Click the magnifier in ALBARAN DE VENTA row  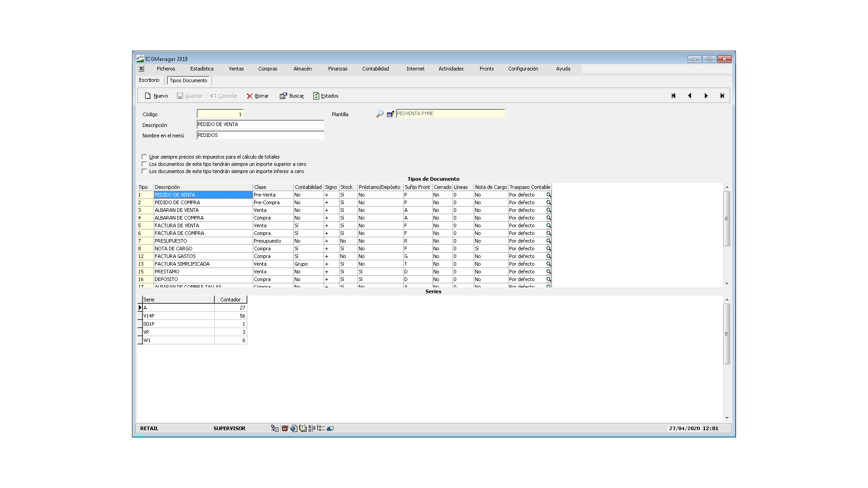pos(548,211)
